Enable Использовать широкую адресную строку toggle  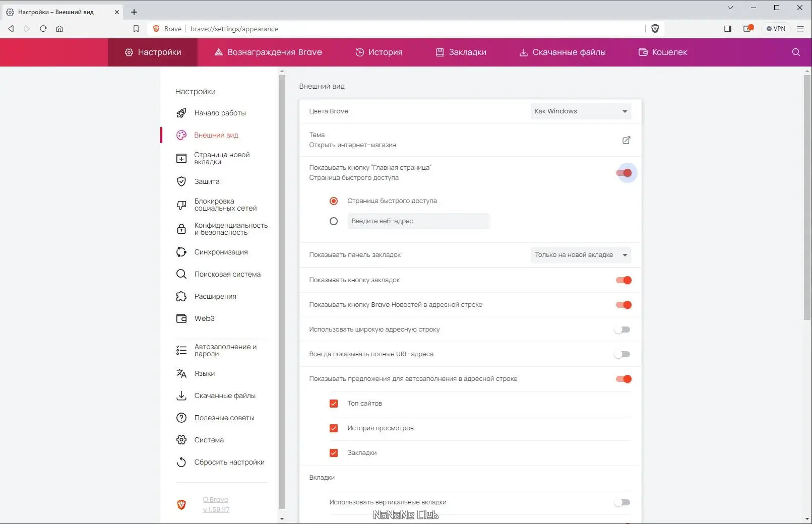click(x=622, y=330)
